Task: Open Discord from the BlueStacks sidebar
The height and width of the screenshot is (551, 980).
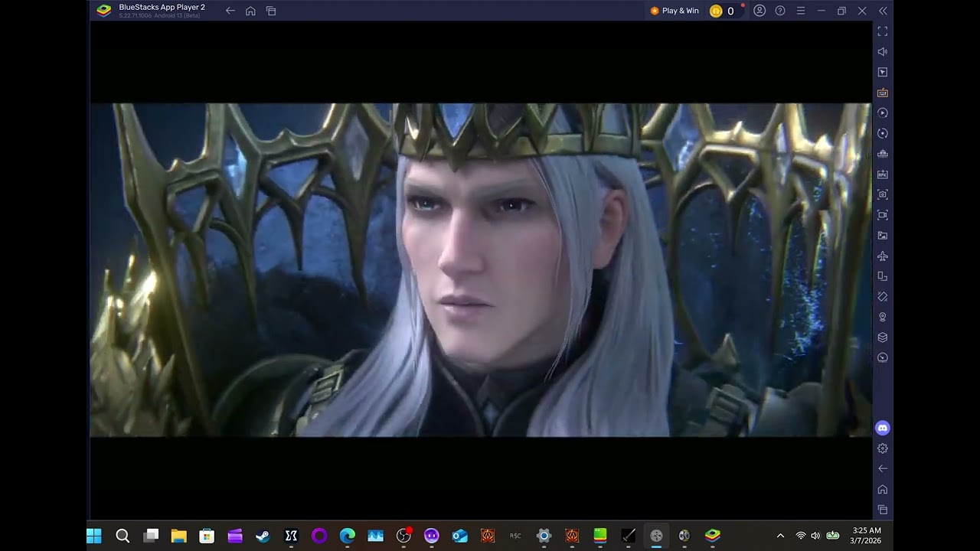Action: click(883, 429)
